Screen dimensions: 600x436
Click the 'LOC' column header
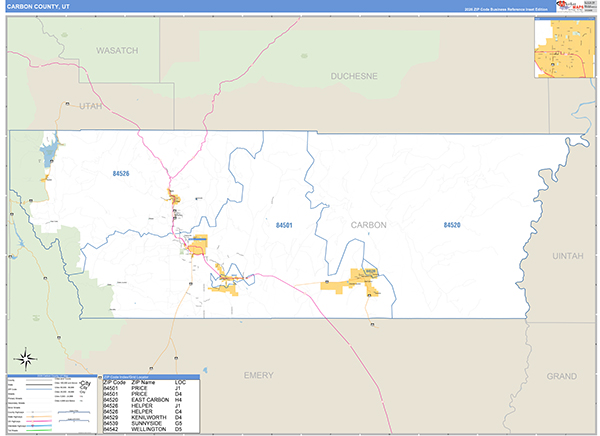coord(180,382)
